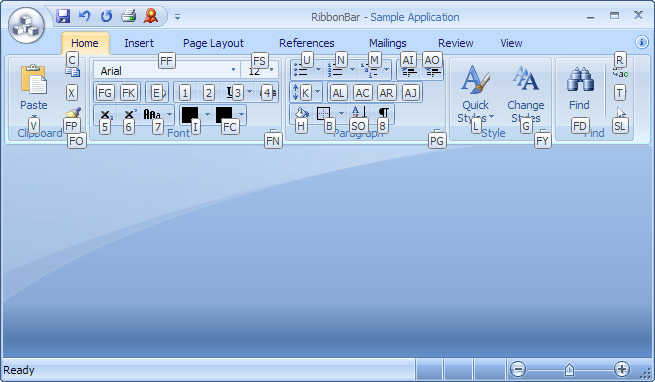Click the Find binoculars icon
Viewport: 655px width, 382px height.
[580, 79]
